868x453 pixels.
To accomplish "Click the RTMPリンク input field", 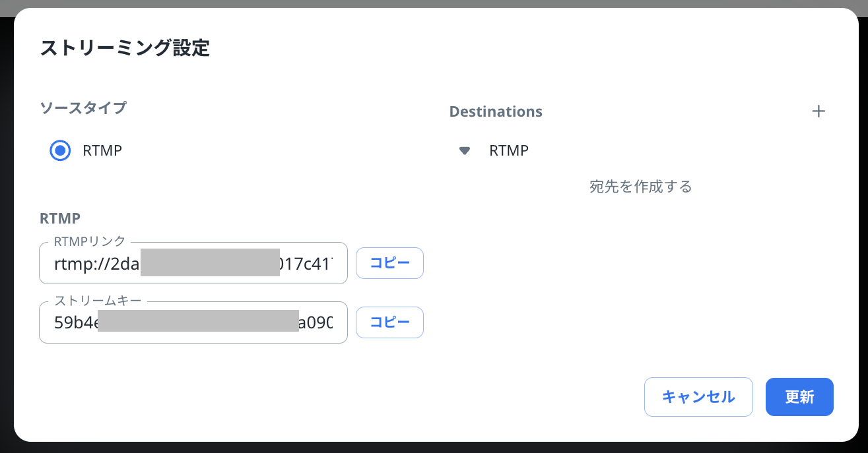I will [x=193, y=264].
